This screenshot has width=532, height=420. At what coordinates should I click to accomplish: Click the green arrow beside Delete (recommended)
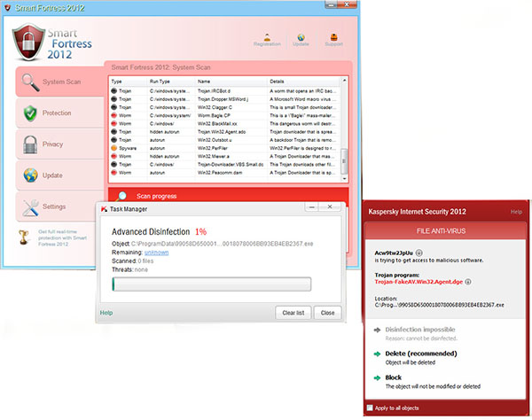point(377,354)
